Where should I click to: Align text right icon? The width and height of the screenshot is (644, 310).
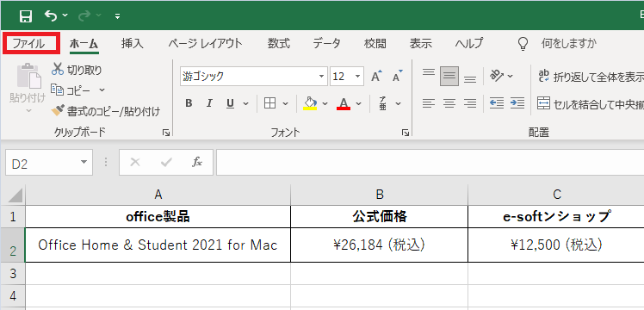(x=470, y=103)
